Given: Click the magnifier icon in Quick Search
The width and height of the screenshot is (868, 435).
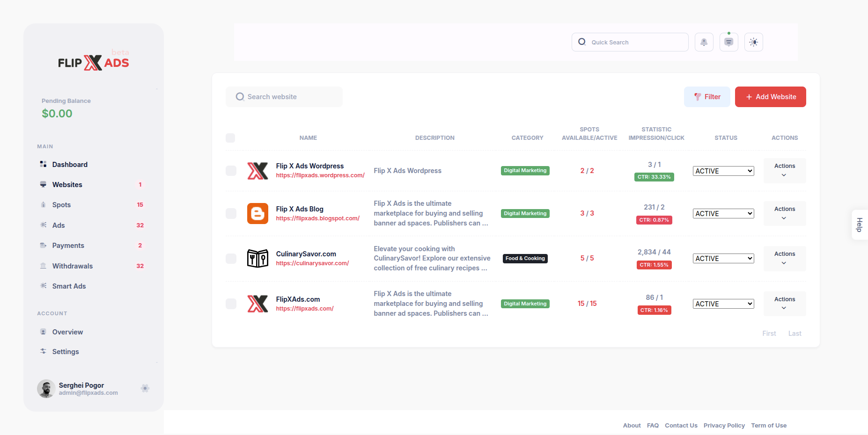Looking at the screenshot, I should coord(582,42).
